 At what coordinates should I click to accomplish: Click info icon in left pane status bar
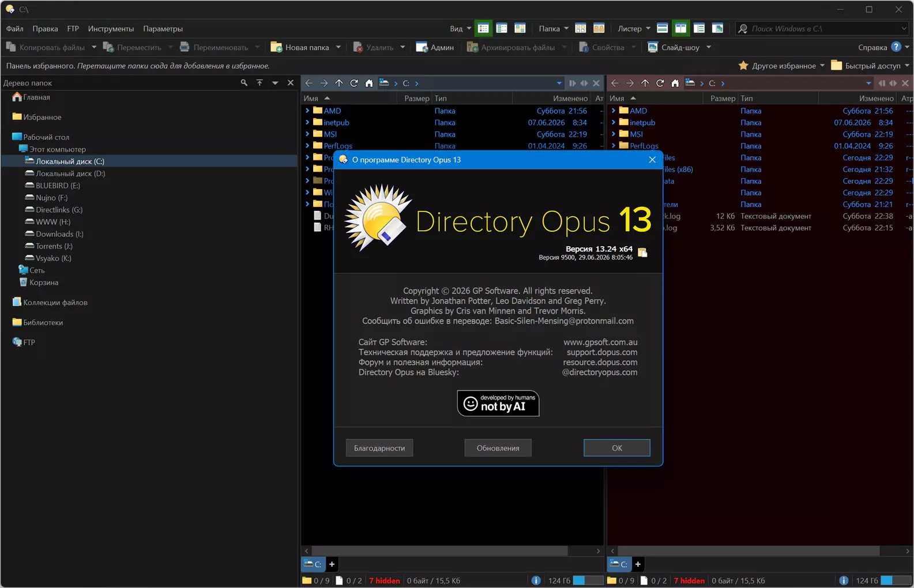coord(536,581)
